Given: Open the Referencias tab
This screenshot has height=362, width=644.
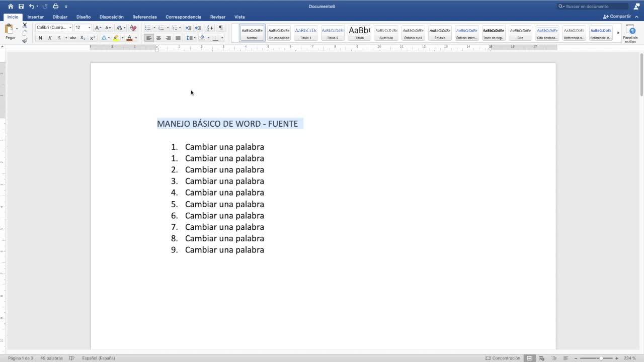Looking at the screenshot, I should click(x=144, y=17).
